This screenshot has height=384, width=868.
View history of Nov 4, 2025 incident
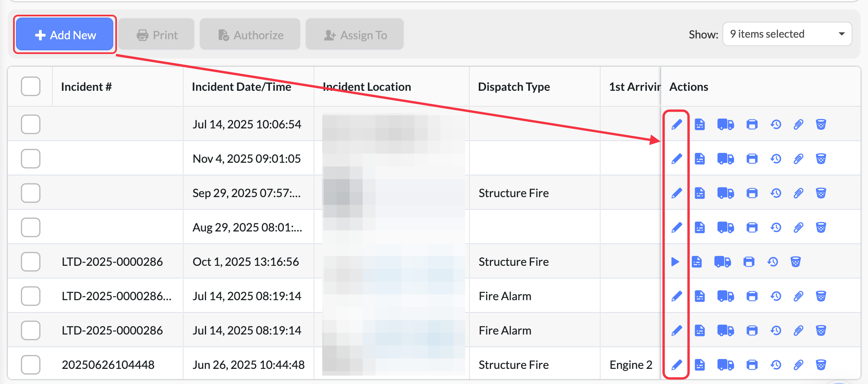click(776, 159)
